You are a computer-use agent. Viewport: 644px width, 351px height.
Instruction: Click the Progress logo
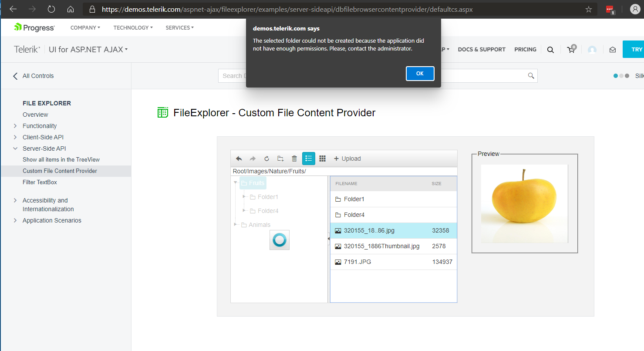click(34, 27)
